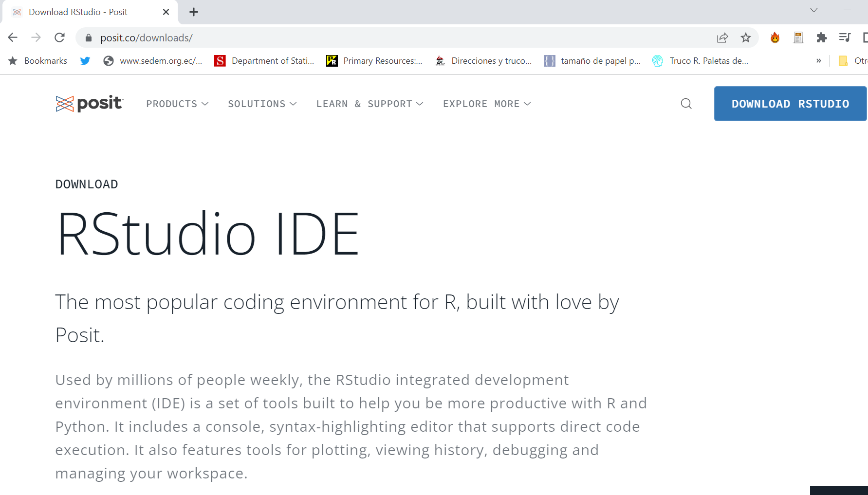Open the Department of Statistics bookmark
Viewport: 868px width, 495px height.
tap(264, 60)
